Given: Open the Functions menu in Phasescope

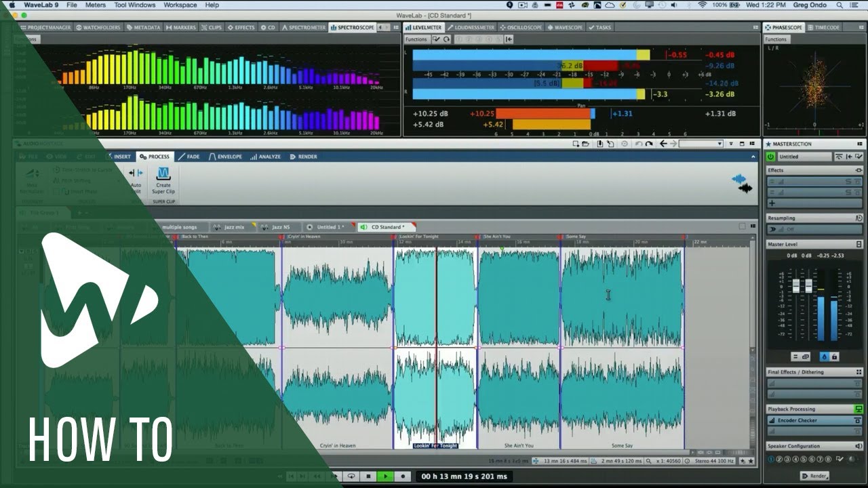Looking at the screenshot, I should click(776, 39).
